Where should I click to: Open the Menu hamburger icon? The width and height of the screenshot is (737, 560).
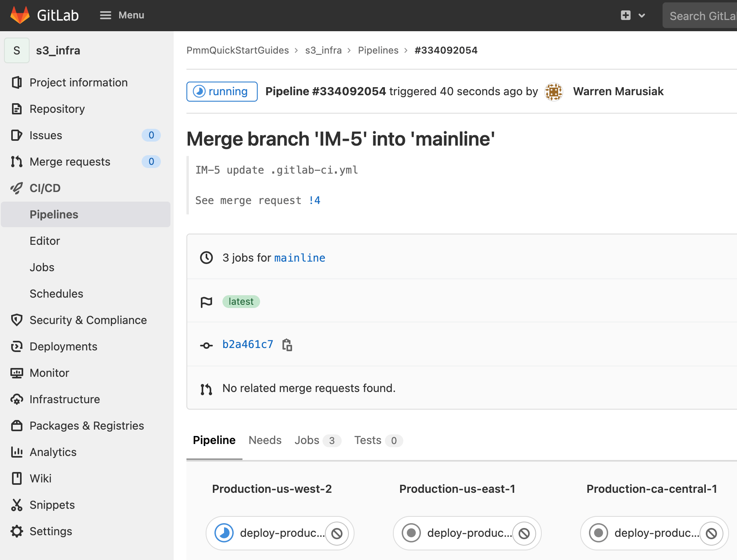pos(105,15)
